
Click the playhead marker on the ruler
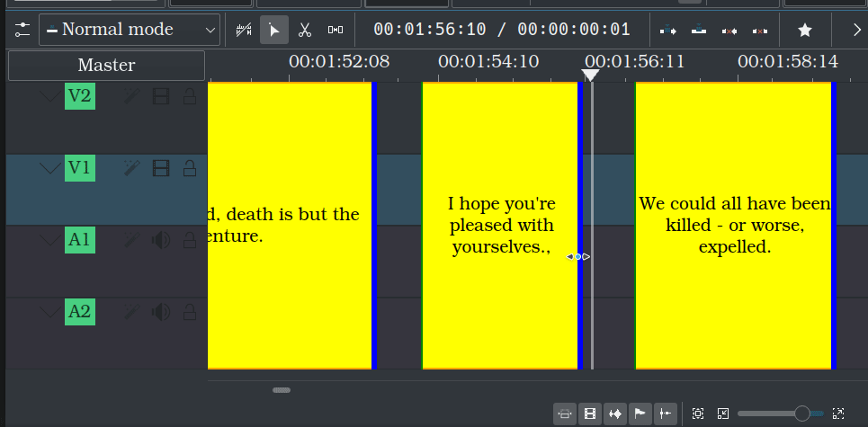591,75
